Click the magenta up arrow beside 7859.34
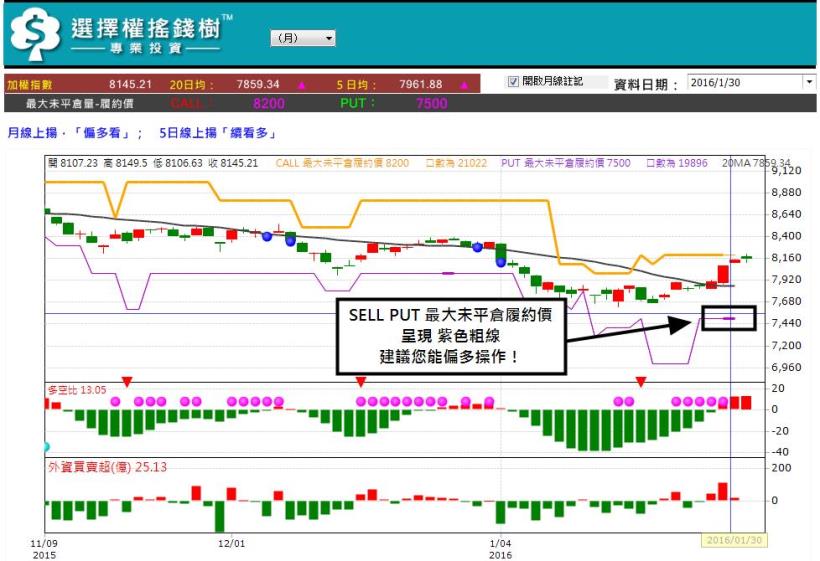Image resolution: width=820 pixels, height=561 pixels. 301,85
